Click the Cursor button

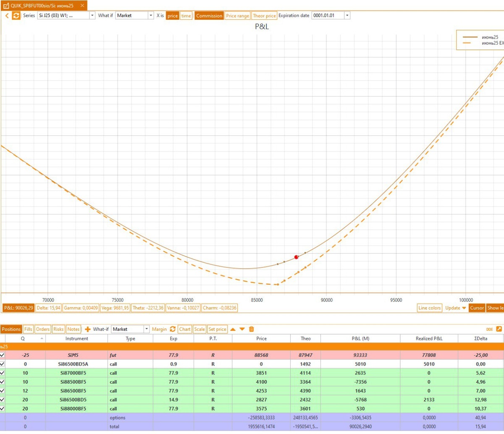pyautogui.click(x=477, y=308)
